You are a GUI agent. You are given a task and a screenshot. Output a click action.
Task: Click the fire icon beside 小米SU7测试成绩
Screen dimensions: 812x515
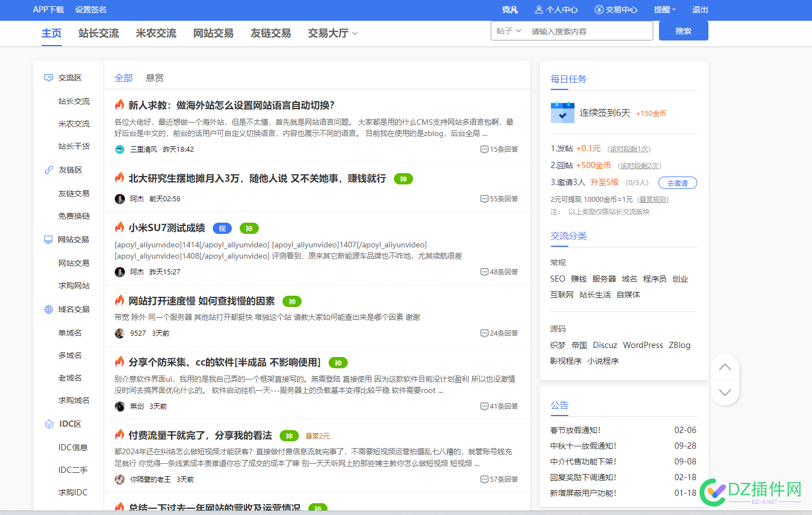[x=119, y=227]
